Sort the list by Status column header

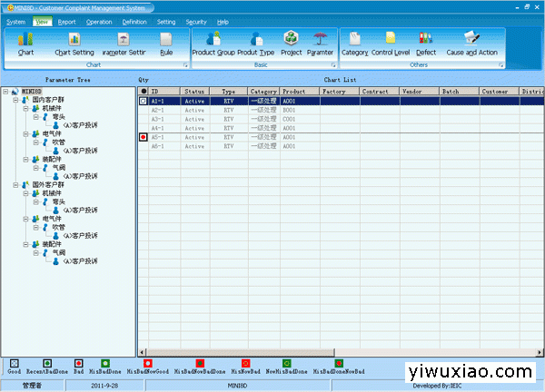[194, 92]
